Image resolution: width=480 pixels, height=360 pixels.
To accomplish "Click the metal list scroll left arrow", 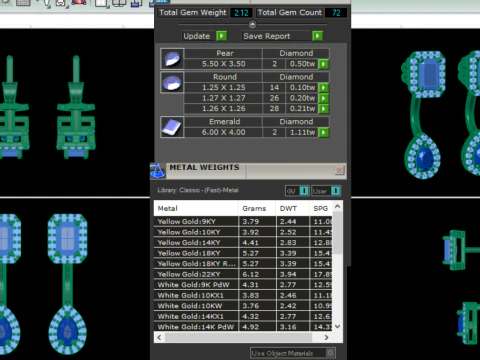I will click(x=159, y=337).
